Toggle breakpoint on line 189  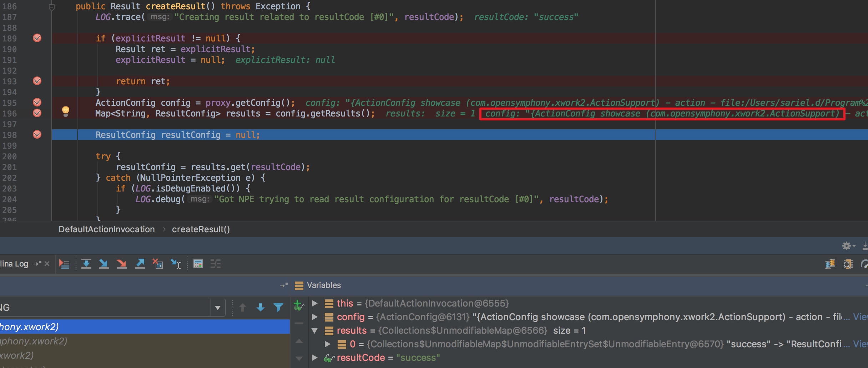[x=37, y=38]
